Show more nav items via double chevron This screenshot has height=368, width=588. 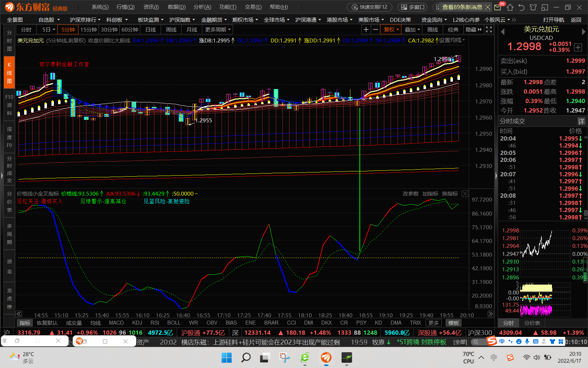pyautogui.click(x=514, y=20)
